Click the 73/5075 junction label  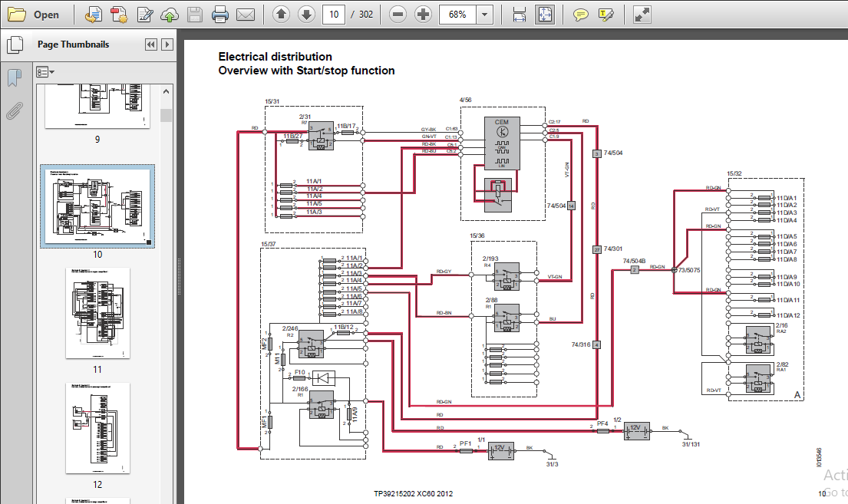point(689,270)
